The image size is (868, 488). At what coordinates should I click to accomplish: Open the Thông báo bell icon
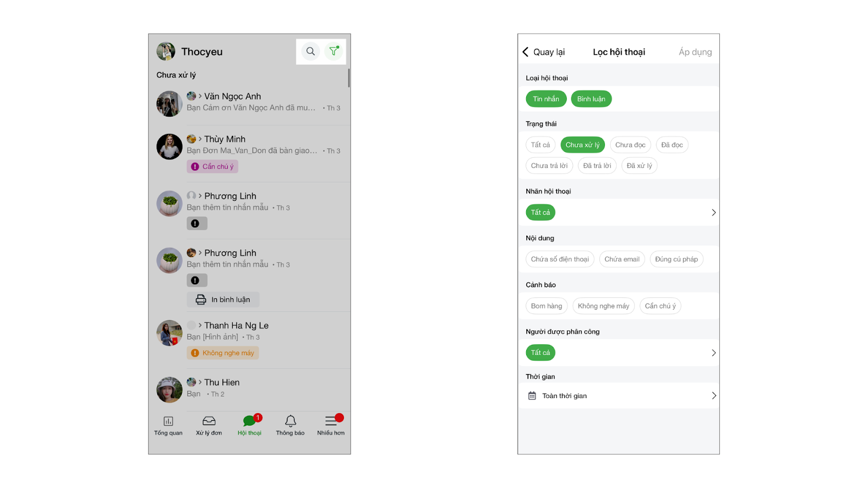pyautogui.click(x=290, y=421)
